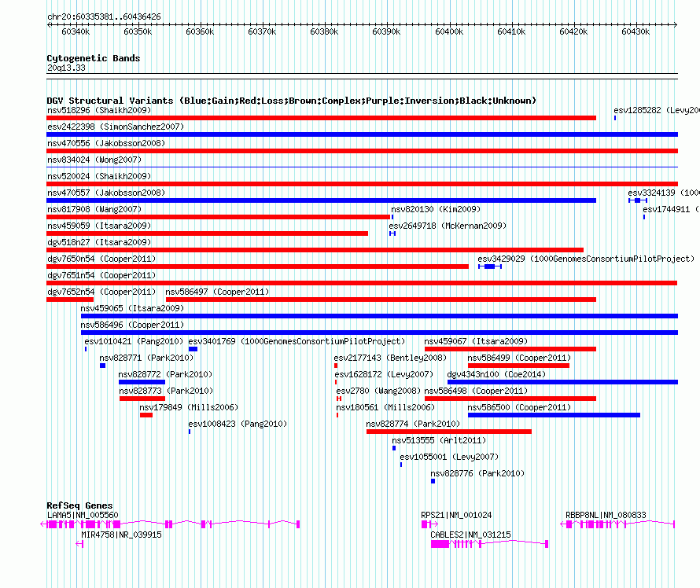Open nsv470557 (Jakobsson2008) blue bar
Screen dimensions: 700x588
click(x=322, y=200)
